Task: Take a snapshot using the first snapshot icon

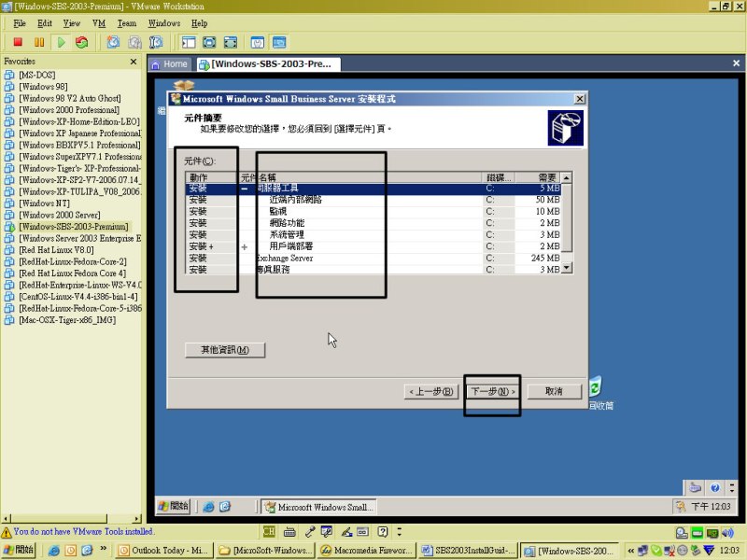Action: (x=113, y=42)
